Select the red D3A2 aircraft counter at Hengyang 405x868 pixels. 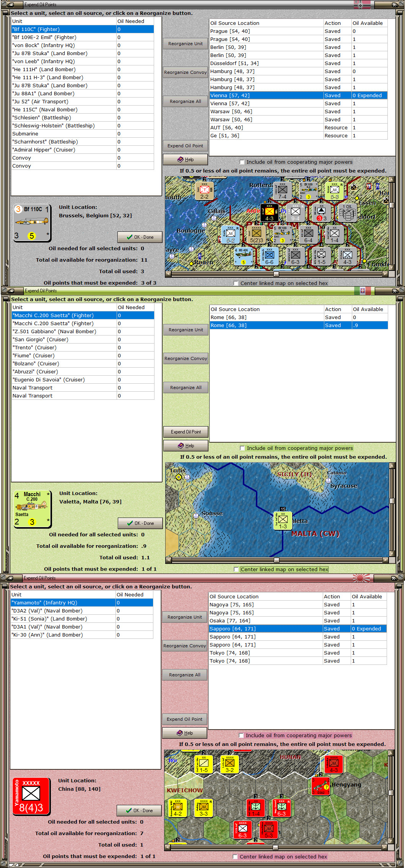(x=320, y=786)
